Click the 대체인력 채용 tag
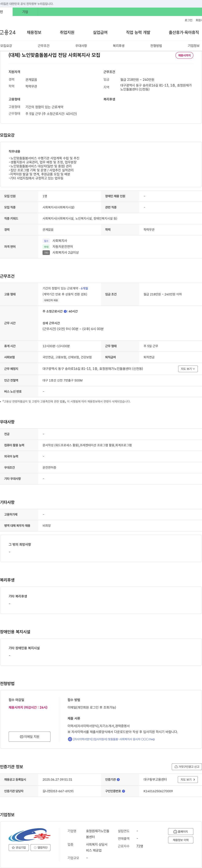Screen dimensions: 202x868 click(x=51, y=300)
